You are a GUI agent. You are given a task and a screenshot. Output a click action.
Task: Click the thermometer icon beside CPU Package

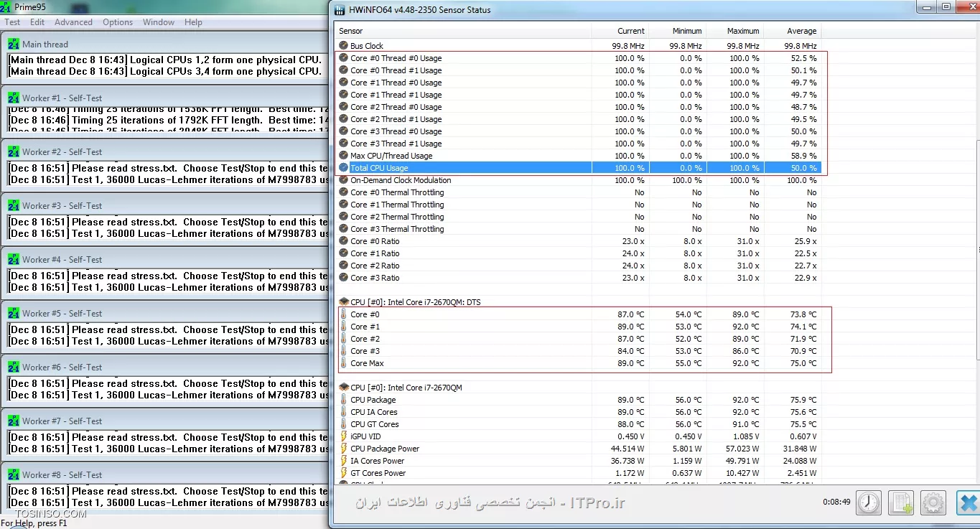[x=343, y=400]
